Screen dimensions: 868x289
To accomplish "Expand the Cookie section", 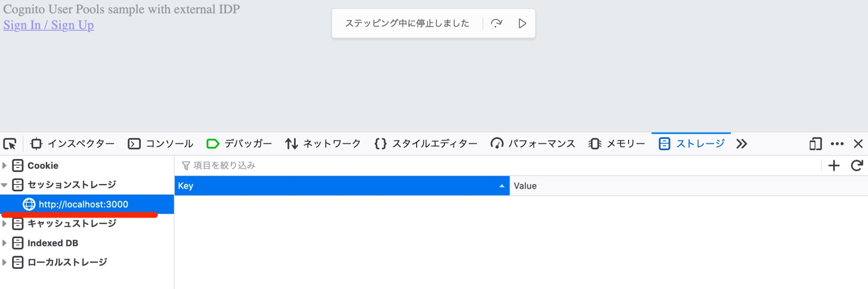I will (4, 165).
